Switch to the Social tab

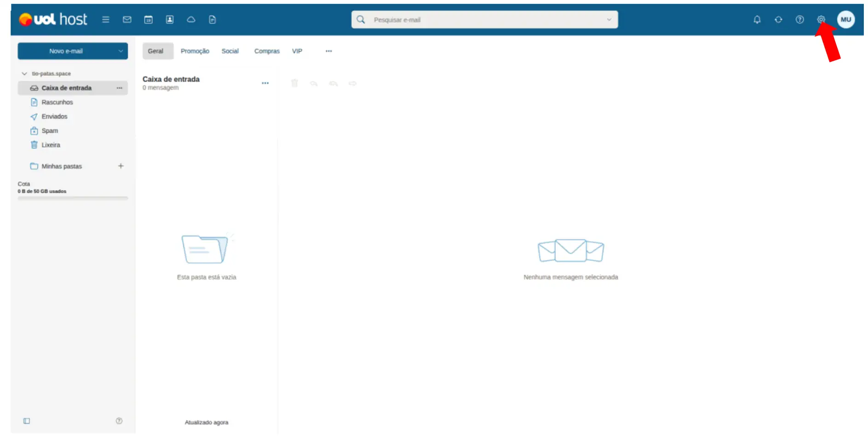230,51
